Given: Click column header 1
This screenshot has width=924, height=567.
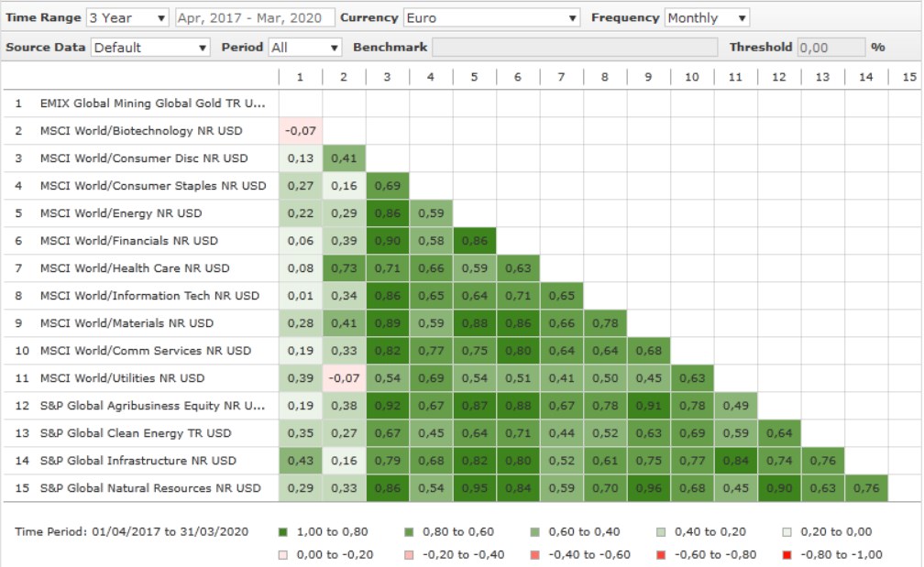Looking at the screenshot, I should [300, 77].
